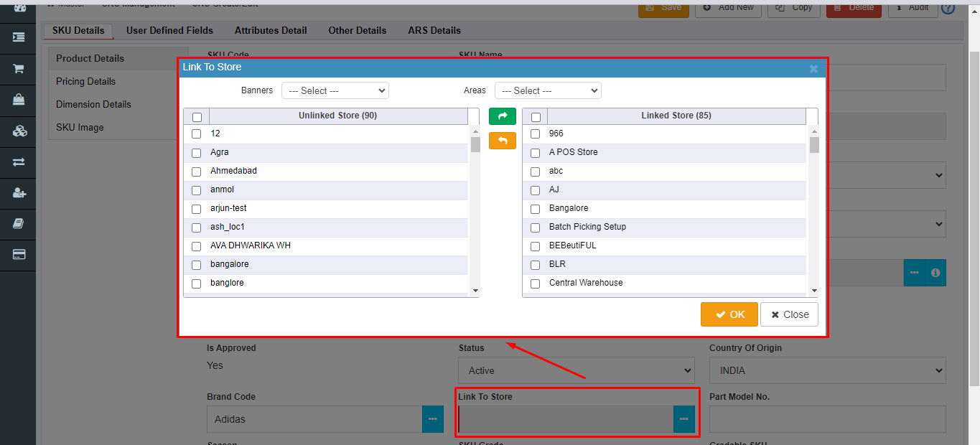Open Brand Code lookup ellipsis button
Image resolution: width=980 pixels, height=445 pixels.
coord(433,419)
